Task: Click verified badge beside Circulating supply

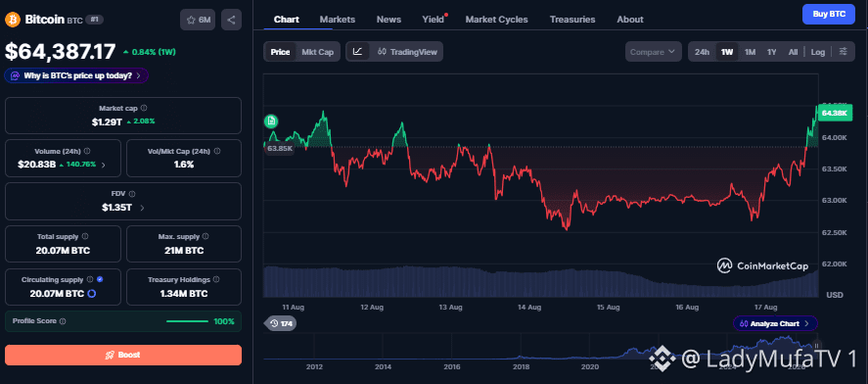Action: coord(100,280)
